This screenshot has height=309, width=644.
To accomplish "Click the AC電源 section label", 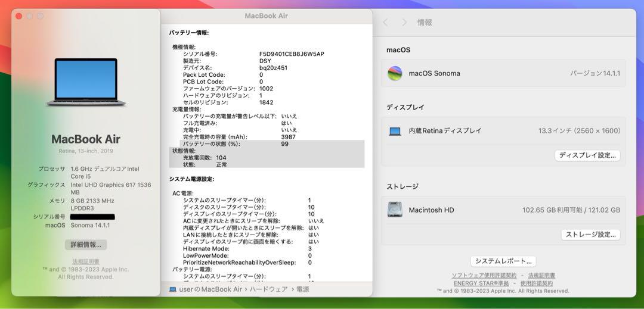I will point(183,193).
